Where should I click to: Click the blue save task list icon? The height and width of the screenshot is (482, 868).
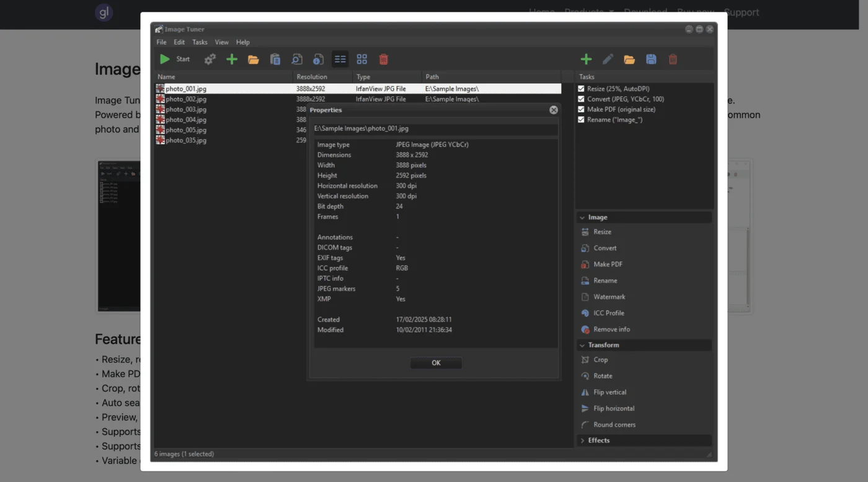[651, 59]
